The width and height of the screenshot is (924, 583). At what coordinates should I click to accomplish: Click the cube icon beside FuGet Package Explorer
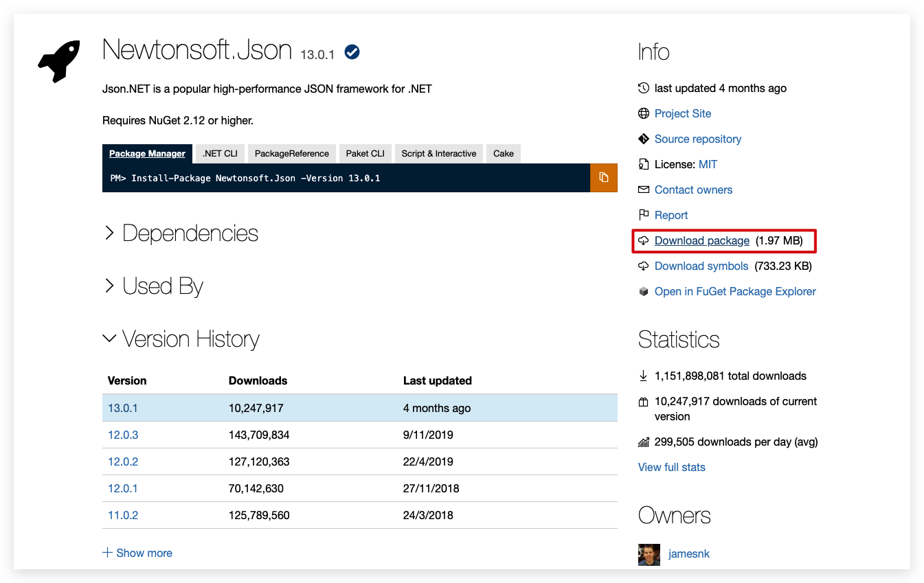pyautogui.click(x=644, y=291)
